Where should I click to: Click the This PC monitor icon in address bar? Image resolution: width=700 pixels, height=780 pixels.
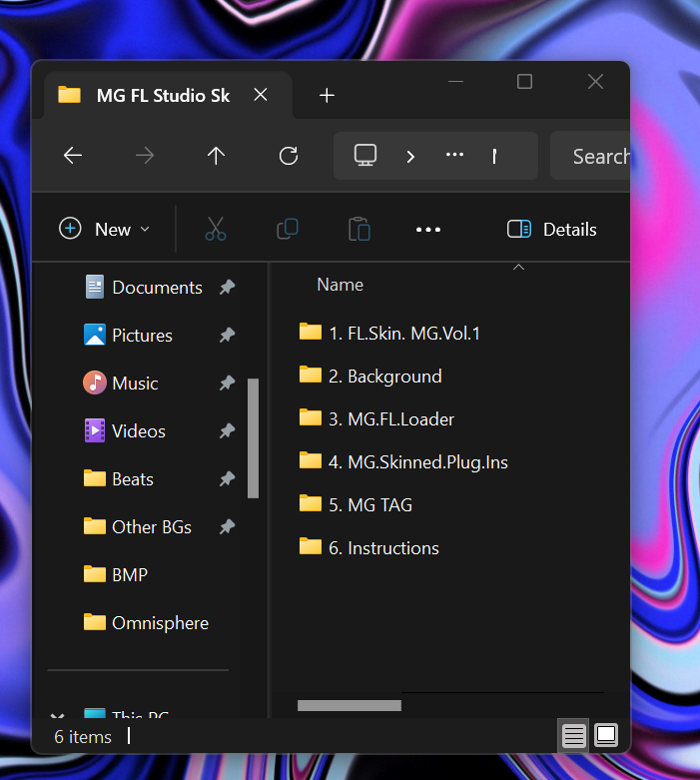pos(365,155)
